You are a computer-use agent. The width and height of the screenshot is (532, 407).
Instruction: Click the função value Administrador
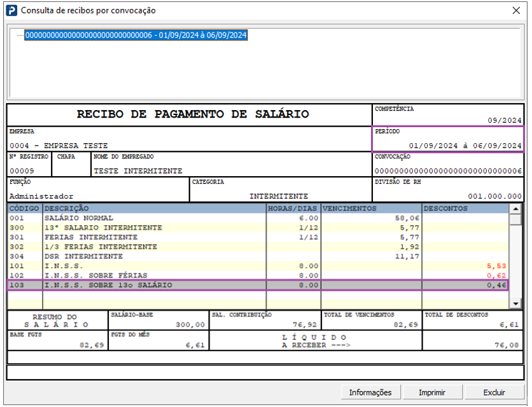pyautogui.click(x=41, y=197)
